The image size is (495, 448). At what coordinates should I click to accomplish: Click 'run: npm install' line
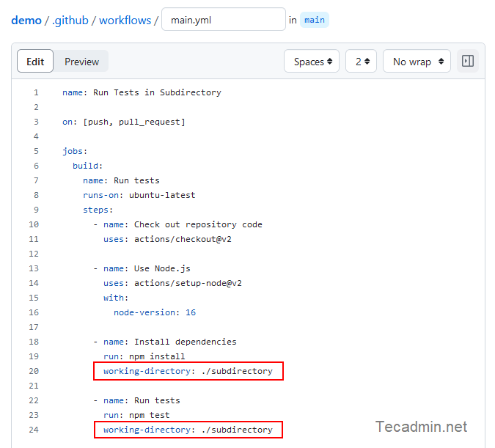(144, 356)
